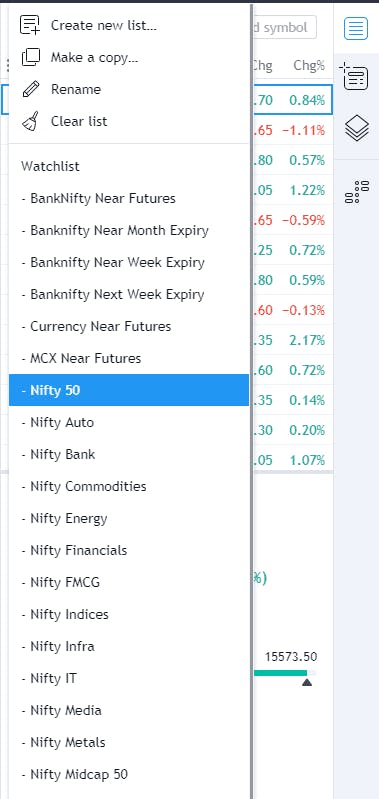Open MCX Near Futures watchlist
Image resolution: width=379 pixels, height=799 pixels.
point(129,358)
